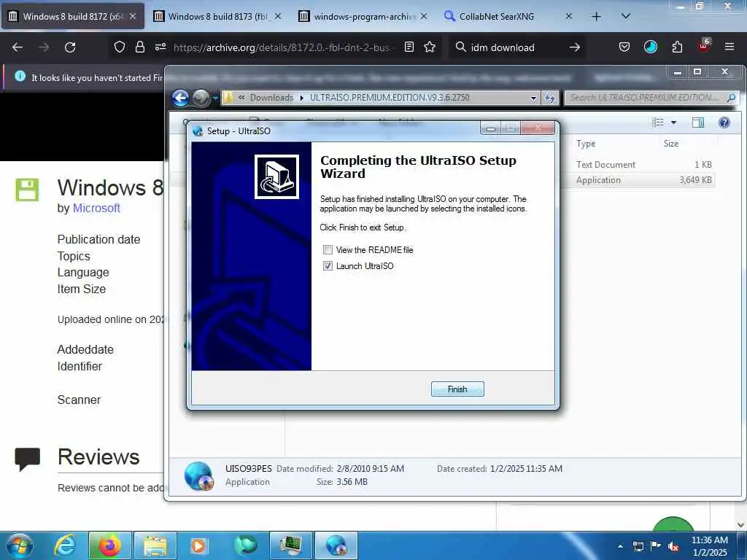
Task: Uncheck the Launch UltraISO checkbox
Action: coord(328,265)
